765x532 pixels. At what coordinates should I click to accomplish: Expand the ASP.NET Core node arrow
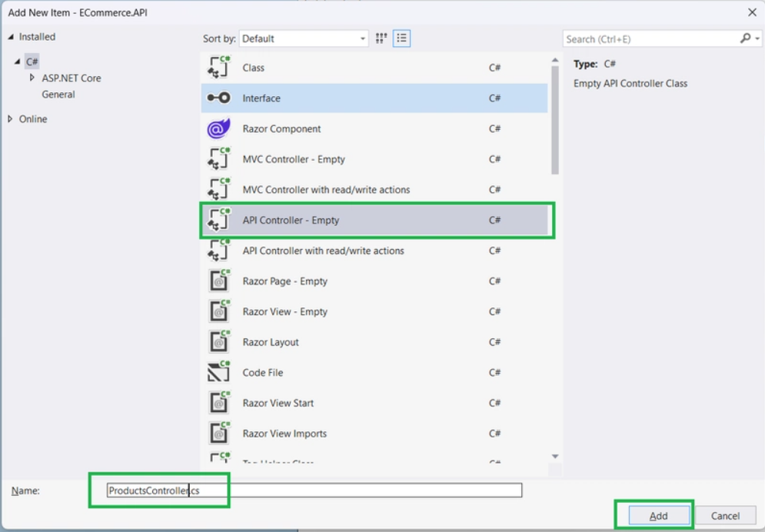pyautogui.click(x=32, y=78)
